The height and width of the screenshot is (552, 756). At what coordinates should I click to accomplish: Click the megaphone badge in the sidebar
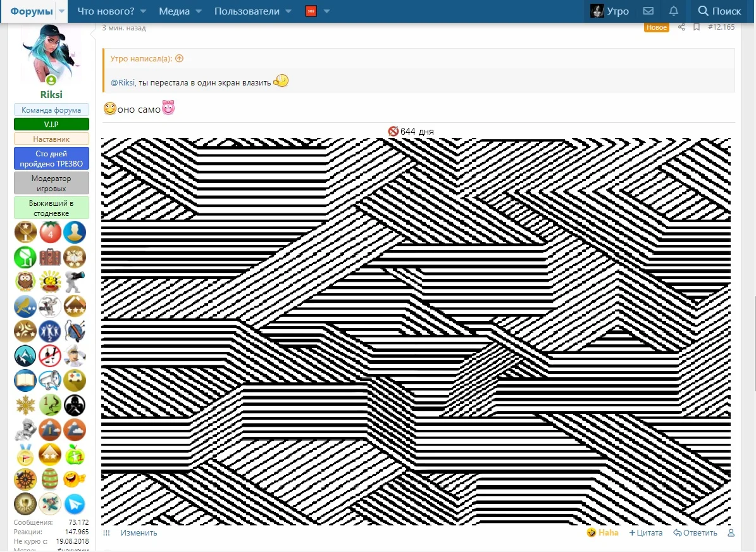coord(50,380)
